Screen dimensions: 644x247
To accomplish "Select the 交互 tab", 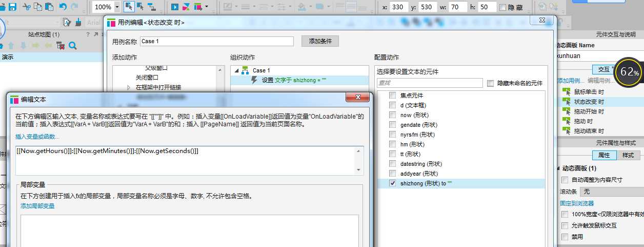I will (603, 69).
